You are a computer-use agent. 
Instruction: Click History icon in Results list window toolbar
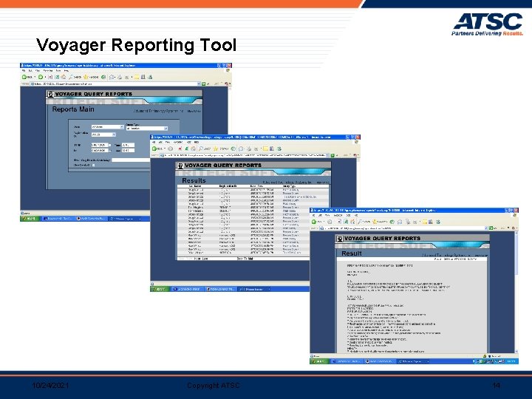pos(233,149)
